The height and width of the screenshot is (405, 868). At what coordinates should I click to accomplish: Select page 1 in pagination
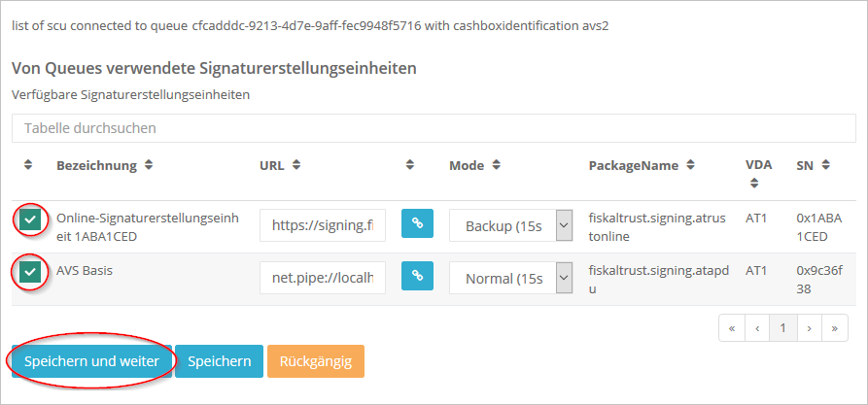(x=782, y=328)
